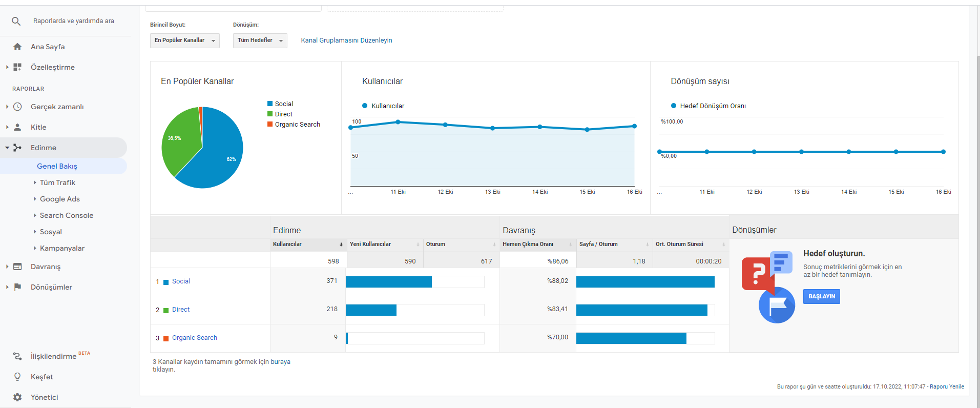This screenshot has width=980, height=408.
Task: Click the Davranış report icon
Action: (x=17, y=267)
